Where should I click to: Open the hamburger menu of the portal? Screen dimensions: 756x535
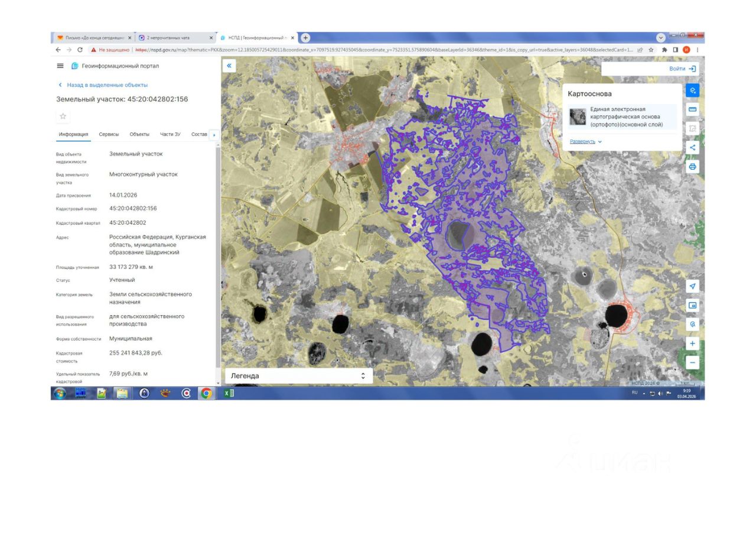coord(60,66)
